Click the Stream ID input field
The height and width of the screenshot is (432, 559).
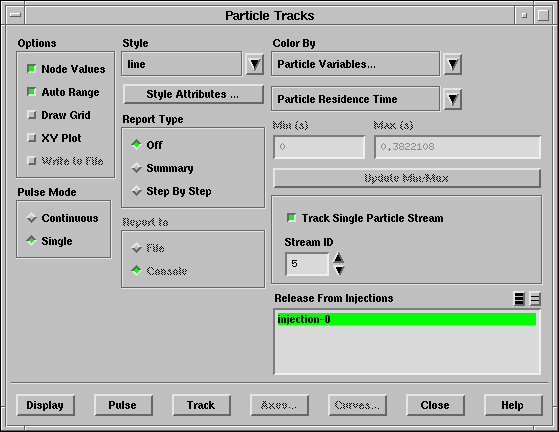[307, 264]
